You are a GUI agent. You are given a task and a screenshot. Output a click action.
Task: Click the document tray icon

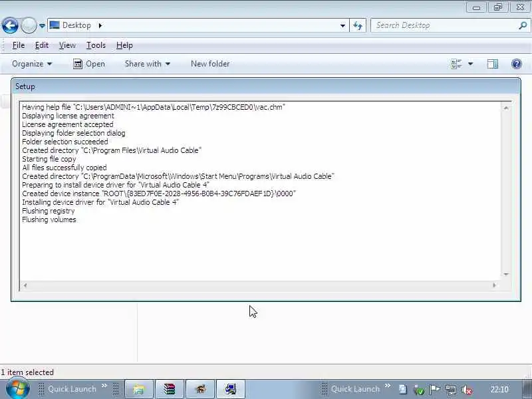pos(403,390)
